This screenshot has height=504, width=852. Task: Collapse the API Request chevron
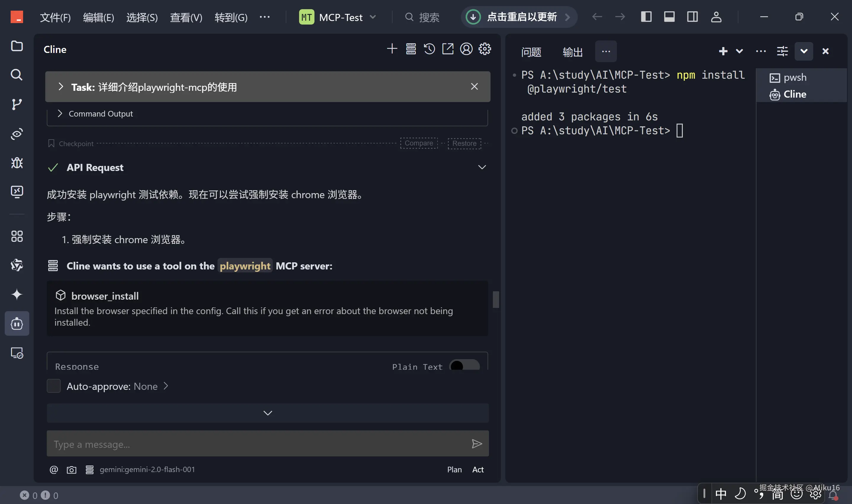[482, 167]
